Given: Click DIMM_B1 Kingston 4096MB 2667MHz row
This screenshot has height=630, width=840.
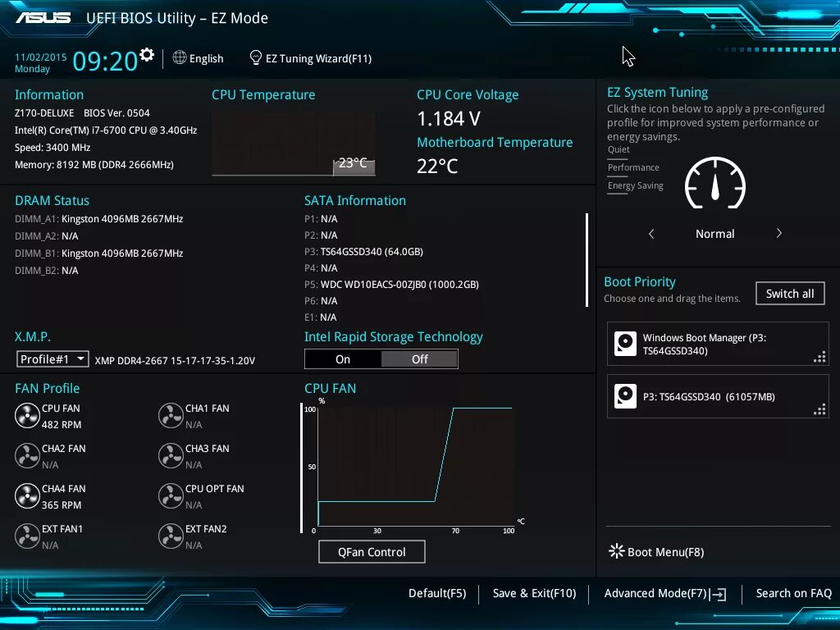Looking at the screenshot, I should pos(98,253).
